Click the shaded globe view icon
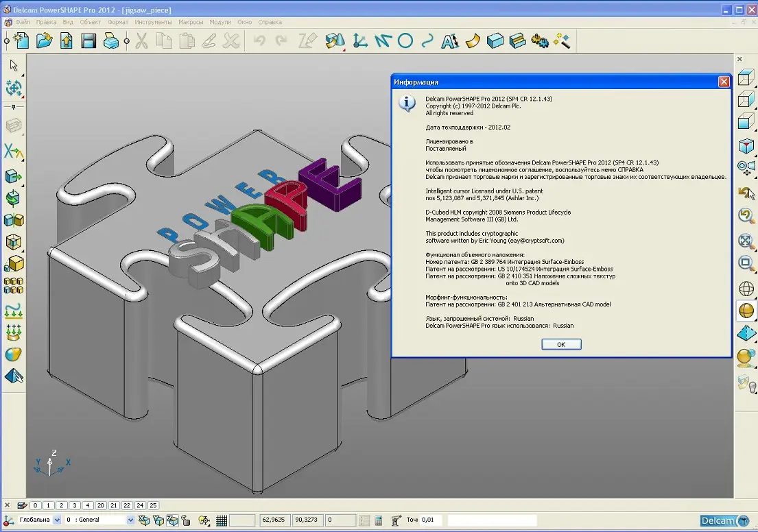Screen dimensions: 758x532 [746, 311]
